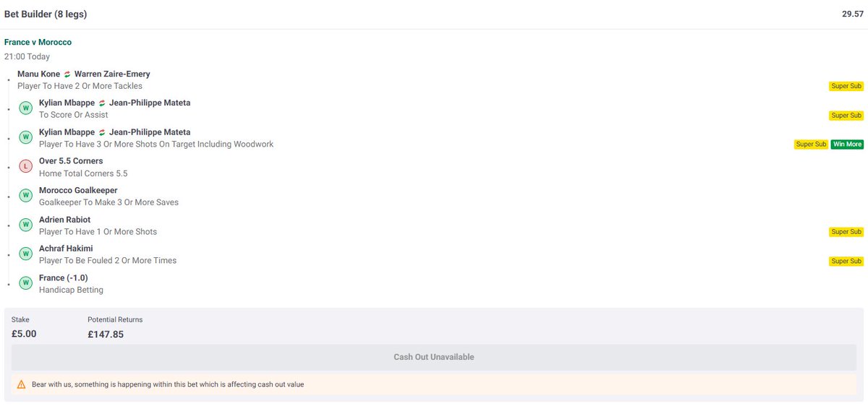The width and height of the screenshot is (868, 409).
Task: Click Goalkeeper To Make 3 Or More Saves
Action: click(x=109, y=202)
